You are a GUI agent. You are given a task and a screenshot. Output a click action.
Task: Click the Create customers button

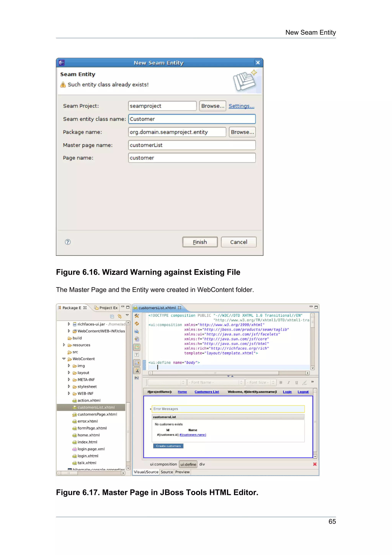point(168,446)
